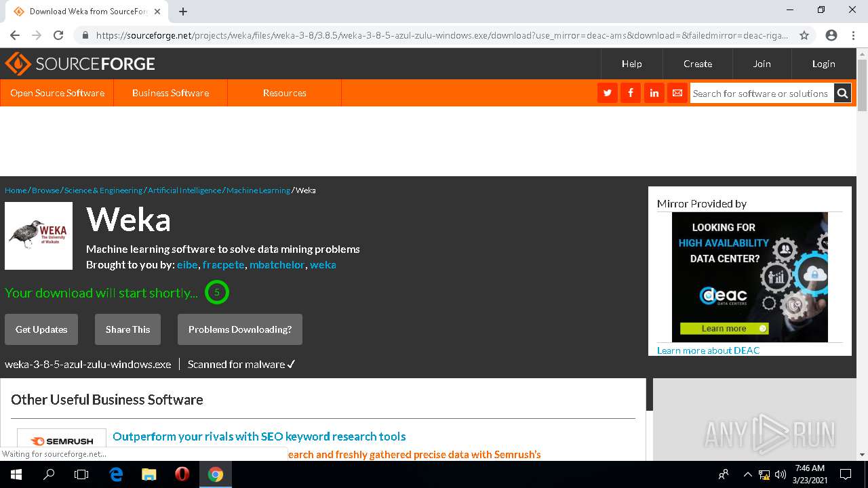Click the search magnifier button
The width and height of the screenshot is (868, 488).
click(x=842, y=94)
